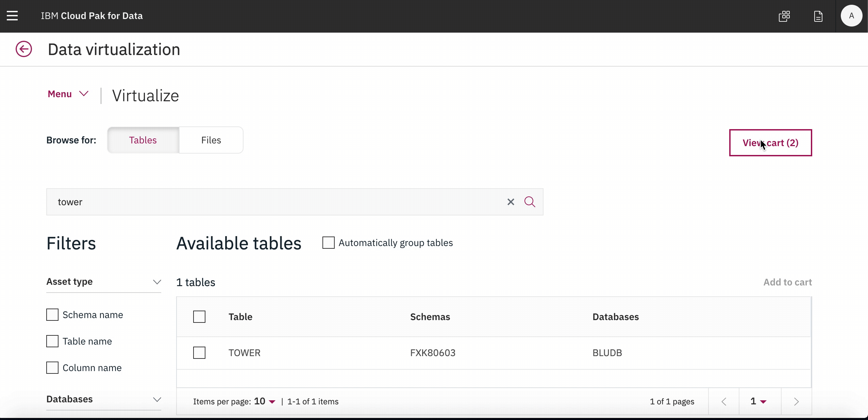868x420 pixels.
Task: Select the TOWER table row checkbox
Action: 199,353
